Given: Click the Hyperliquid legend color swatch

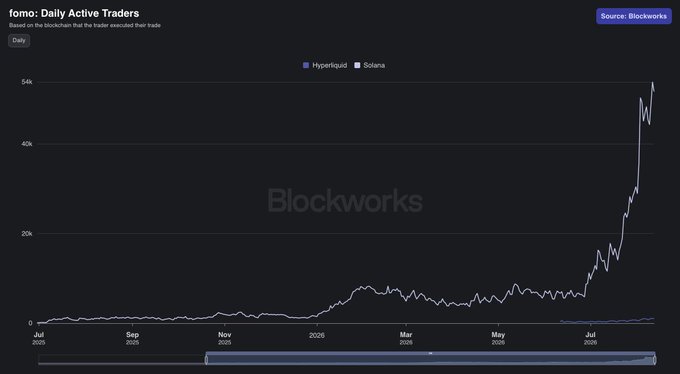Looking at the screenshot, I should 306,66.
